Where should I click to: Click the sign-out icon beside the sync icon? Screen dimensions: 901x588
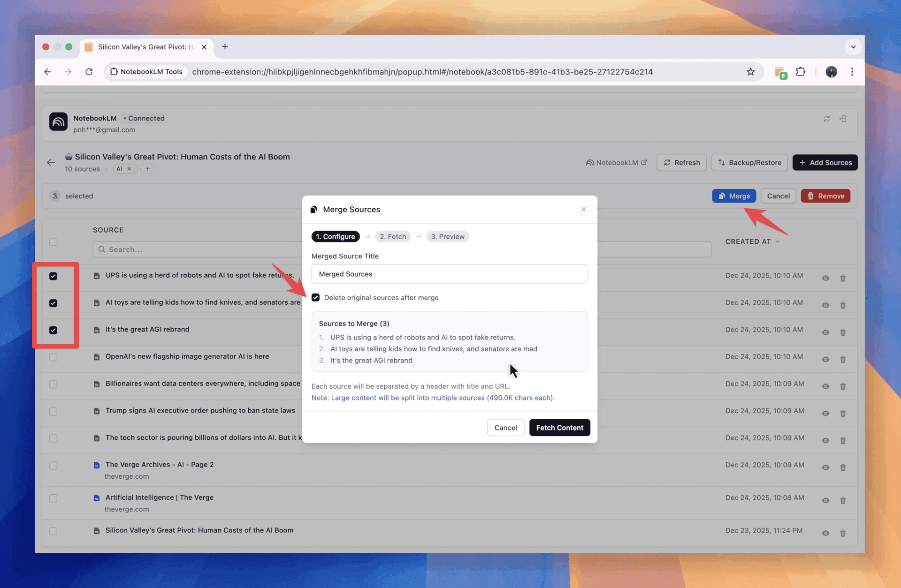click(843, 119)
